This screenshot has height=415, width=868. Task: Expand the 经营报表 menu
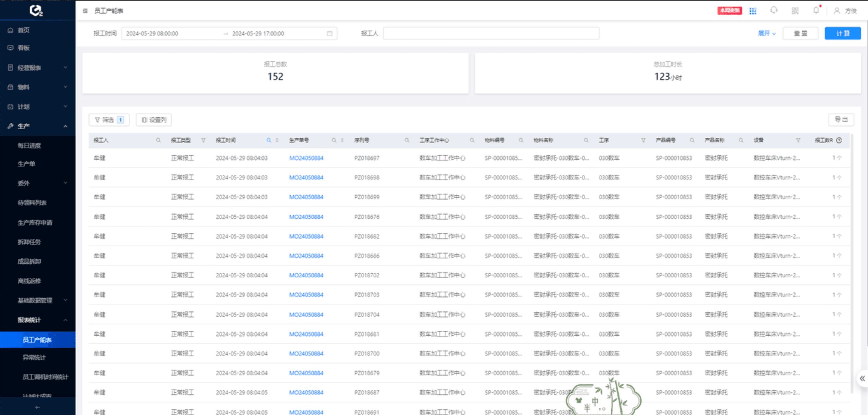(38, 68)
